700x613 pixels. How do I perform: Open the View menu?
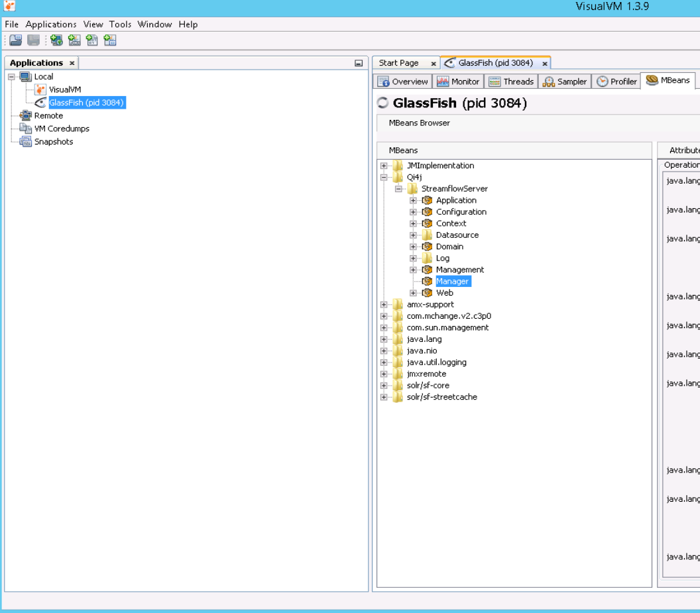[x=93, y=25]
